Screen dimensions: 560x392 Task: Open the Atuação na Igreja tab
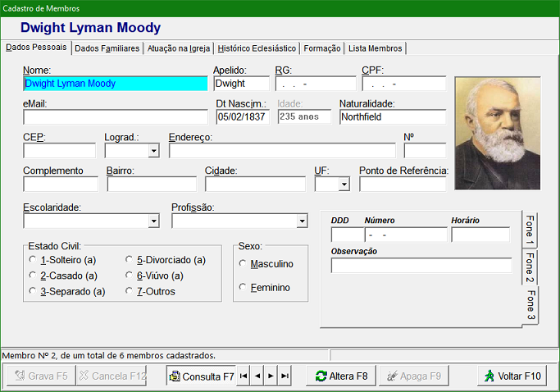(x=179, y=48)
